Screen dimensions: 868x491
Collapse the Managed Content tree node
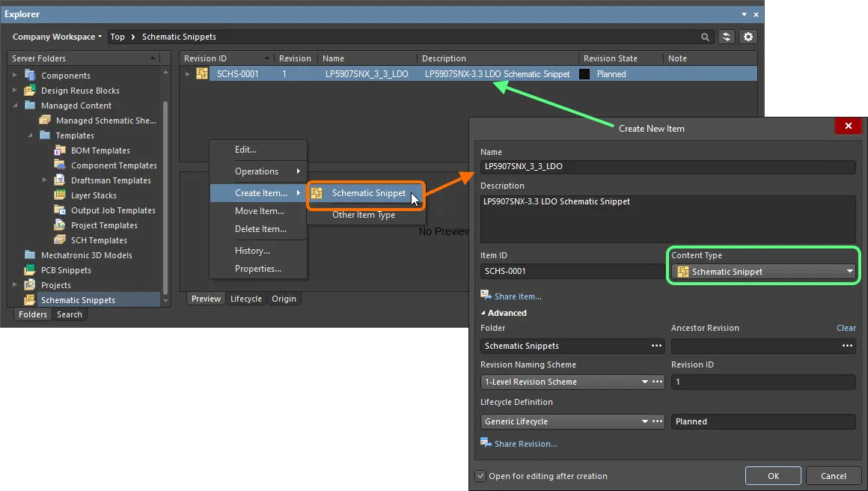[15, 106]
